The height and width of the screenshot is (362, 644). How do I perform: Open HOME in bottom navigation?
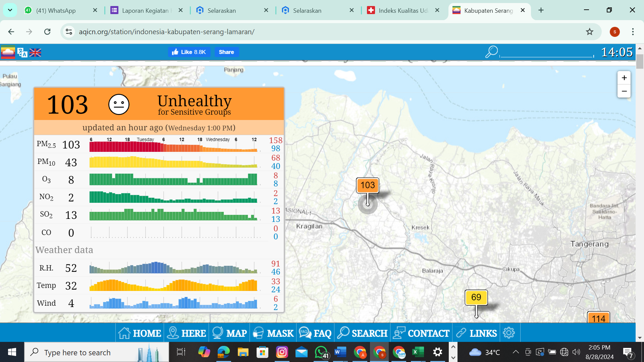[140, 333]
